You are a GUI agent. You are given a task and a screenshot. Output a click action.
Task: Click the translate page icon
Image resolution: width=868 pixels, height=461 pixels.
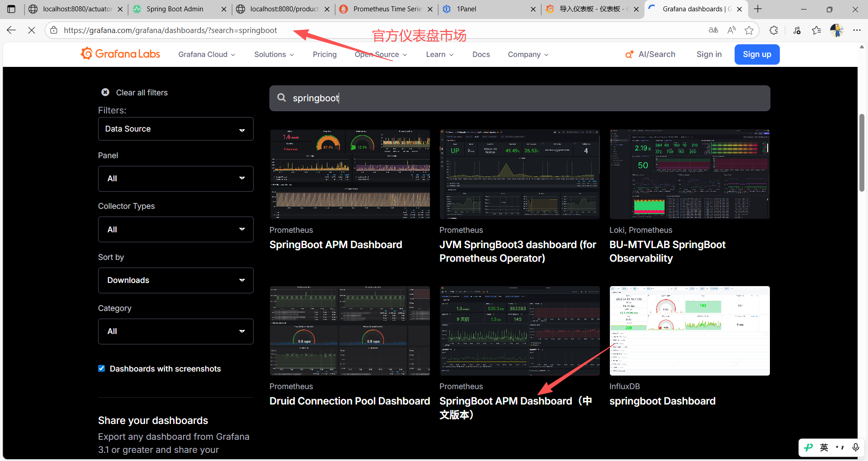click(713, 30)
